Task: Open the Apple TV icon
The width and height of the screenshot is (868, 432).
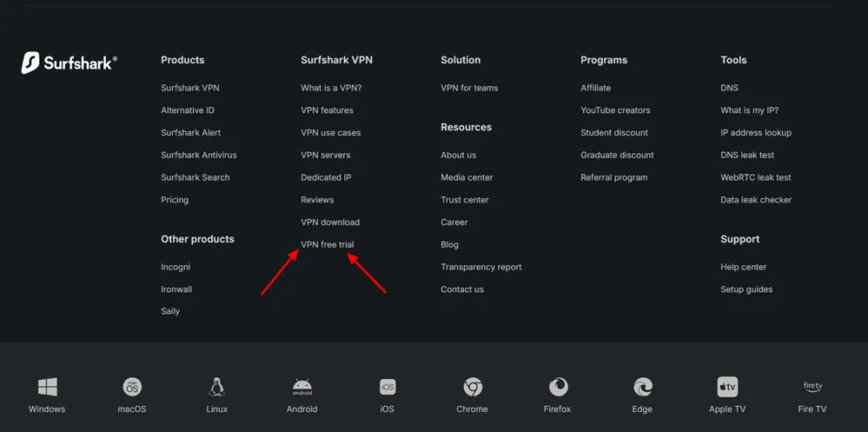Action: tap(727, 387)
